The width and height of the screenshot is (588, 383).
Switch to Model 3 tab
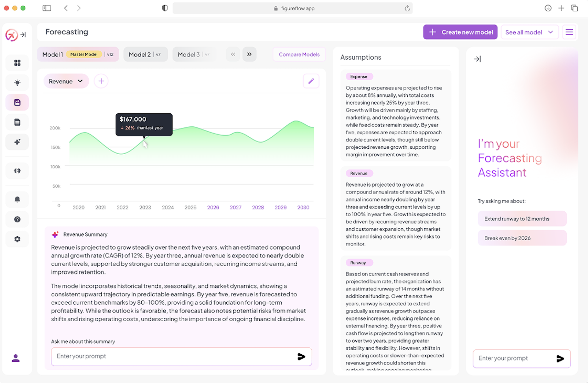194,54
